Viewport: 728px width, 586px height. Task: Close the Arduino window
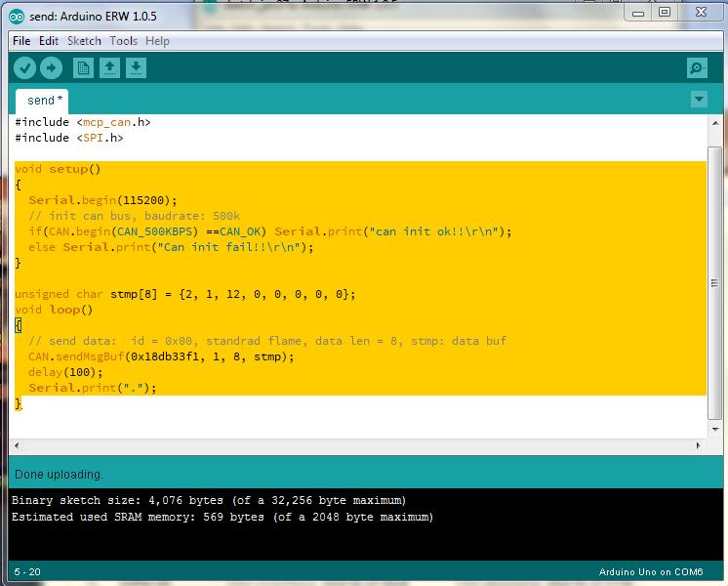click(701, 13)
